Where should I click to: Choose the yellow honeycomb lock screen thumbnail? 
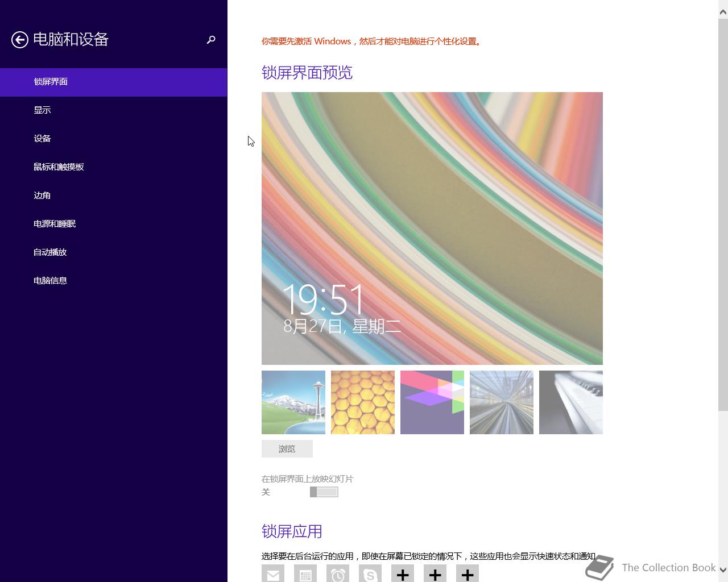[x=363, y=402]
